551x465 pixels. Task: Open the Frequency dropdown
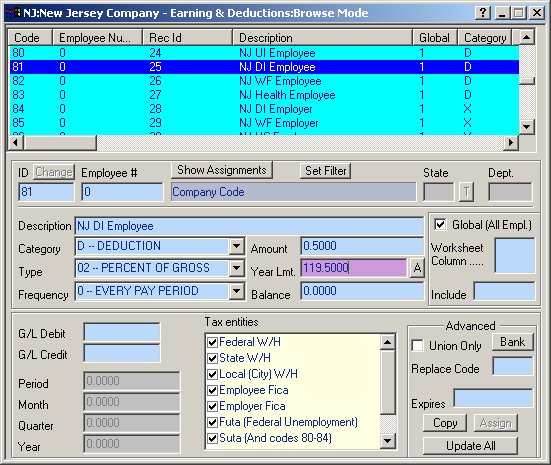click(x=237, y=291)
